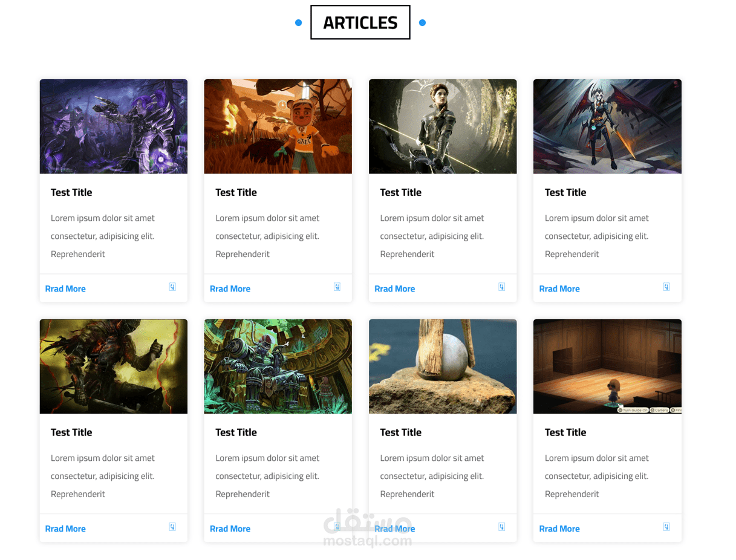Click the Lorem ipsum paragraph on the stone ball card

coord(432,476)
